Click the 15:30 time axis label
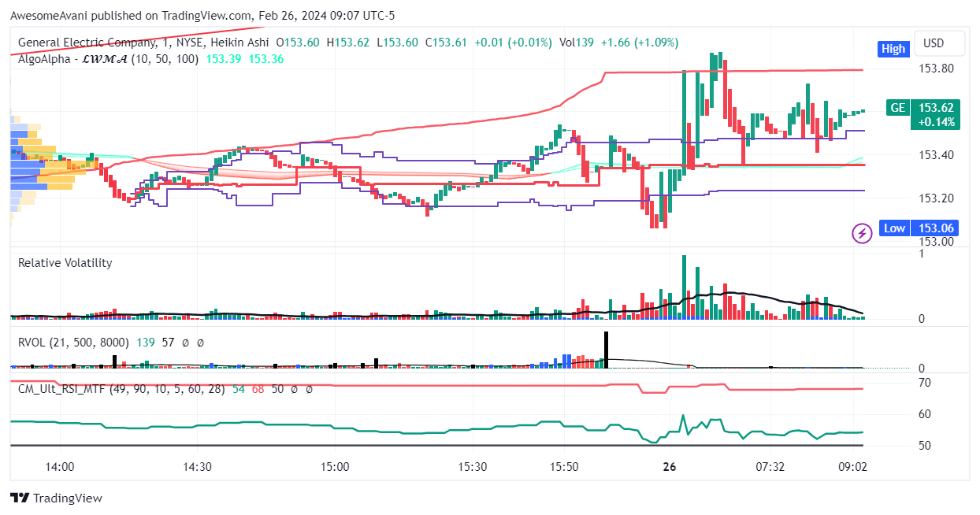The height and width of the screenshot is (515, 980). click(x=472, y=467)
